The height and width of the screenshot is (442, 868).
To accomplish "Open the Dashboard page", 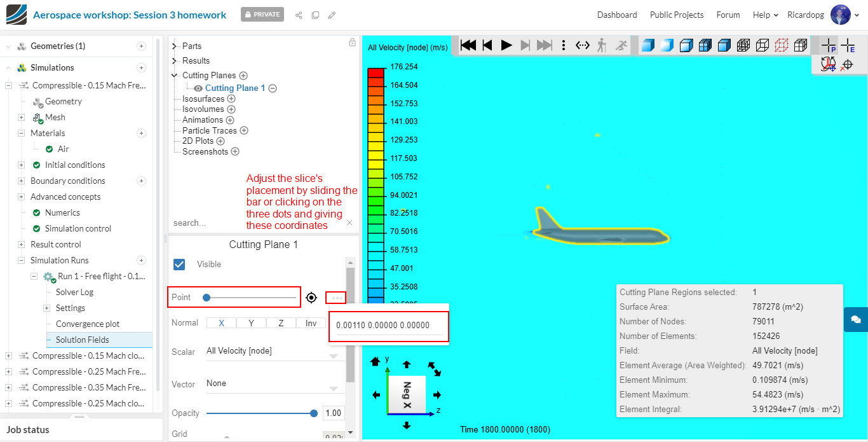I will pos(617,15).
